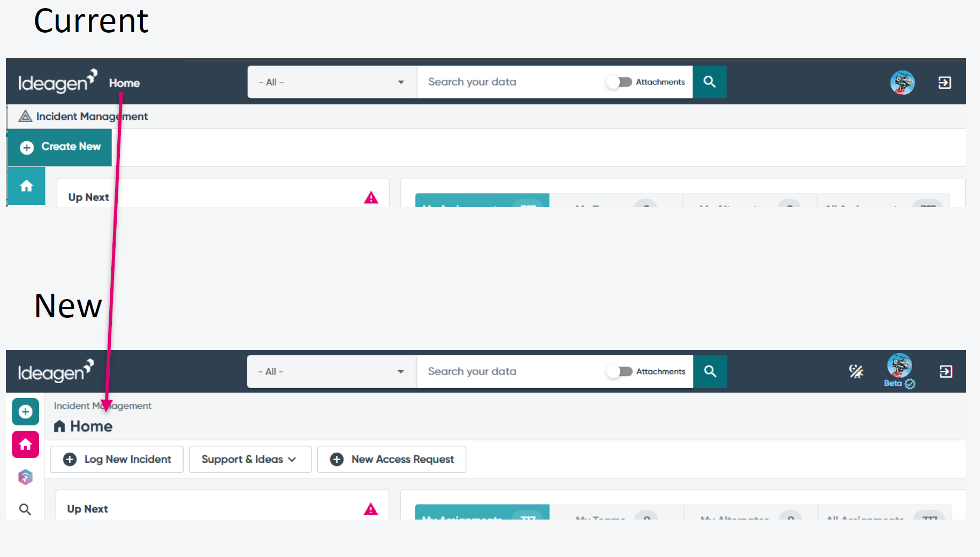Click Up Next warning triangle in New view
The width and height of the screenshot is (980, 557).
pos(370,509)
